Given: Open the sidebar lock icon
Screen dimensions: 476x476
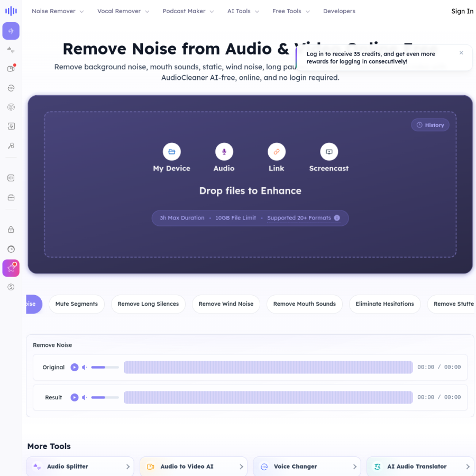Looking at the screenshot, I should point(11,230).
